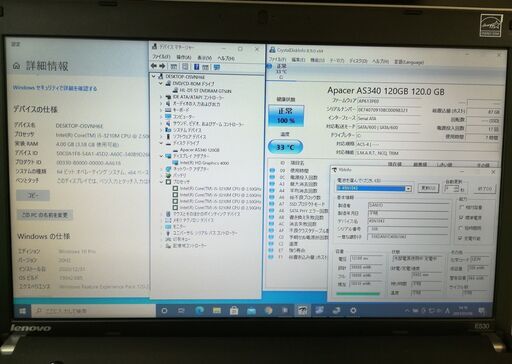Expand IDE ATA/ATAPI コントローラー node
512x364 pixels.
pyautogui.click(x=161, y=97)
